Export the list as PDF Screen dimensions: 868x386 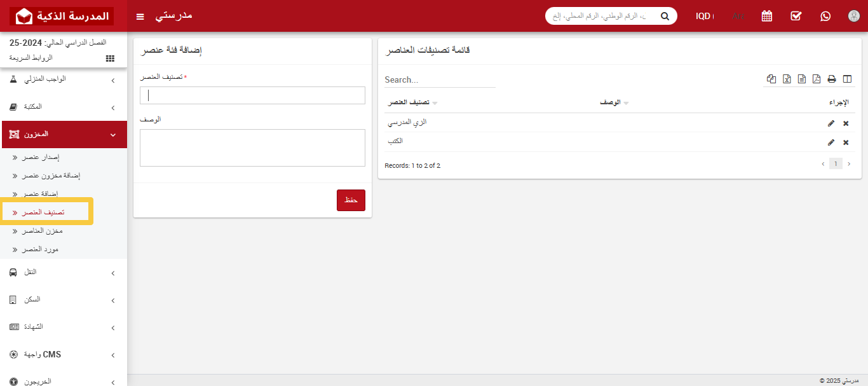click(817, 79)
